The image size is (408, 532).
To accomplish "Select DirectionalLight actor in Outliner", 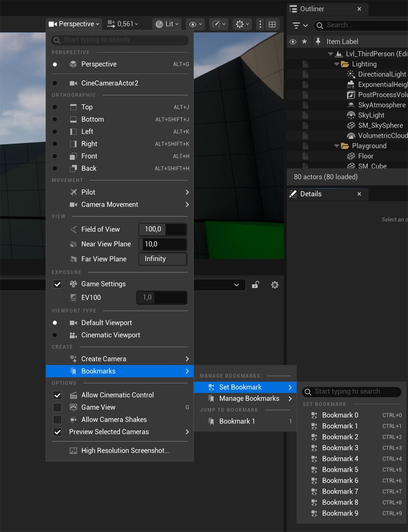I will click(x=382, y=74).
